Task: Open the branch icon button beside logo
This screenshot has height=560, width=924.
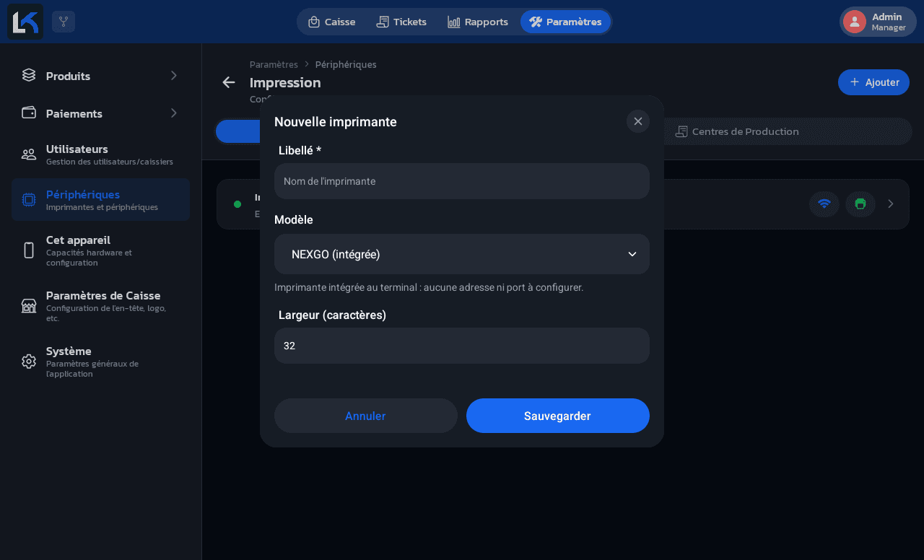Action: pyautogui.click(x=64, y=22)
